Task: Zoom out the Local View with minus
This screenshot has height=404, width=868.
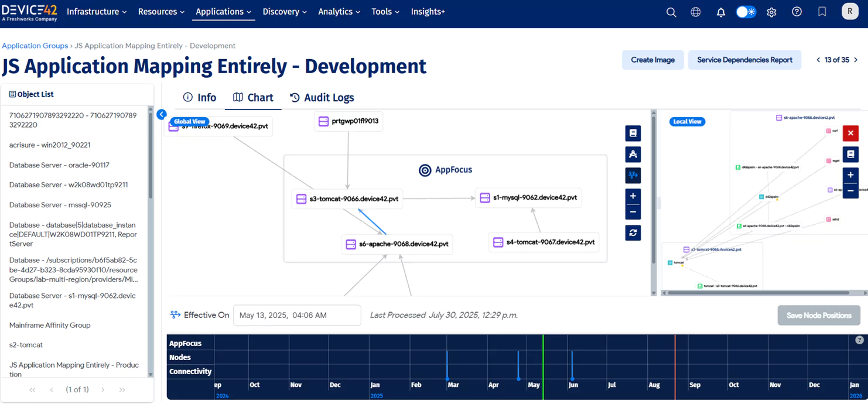Action: click(850, 191)
